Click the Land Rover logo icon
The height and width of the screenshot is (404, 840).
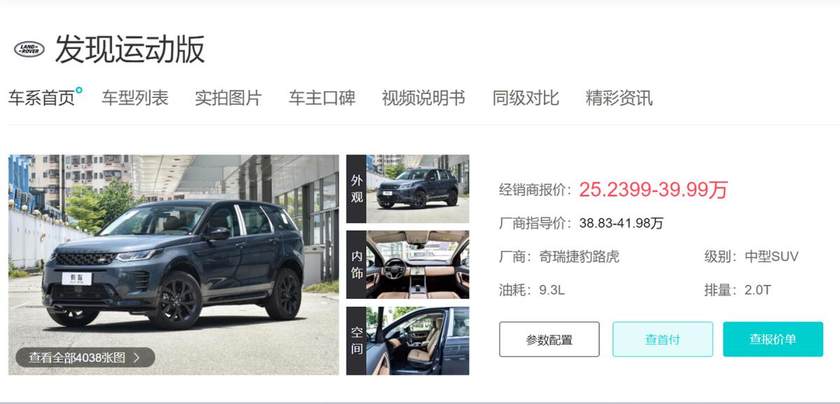point(29,49)
